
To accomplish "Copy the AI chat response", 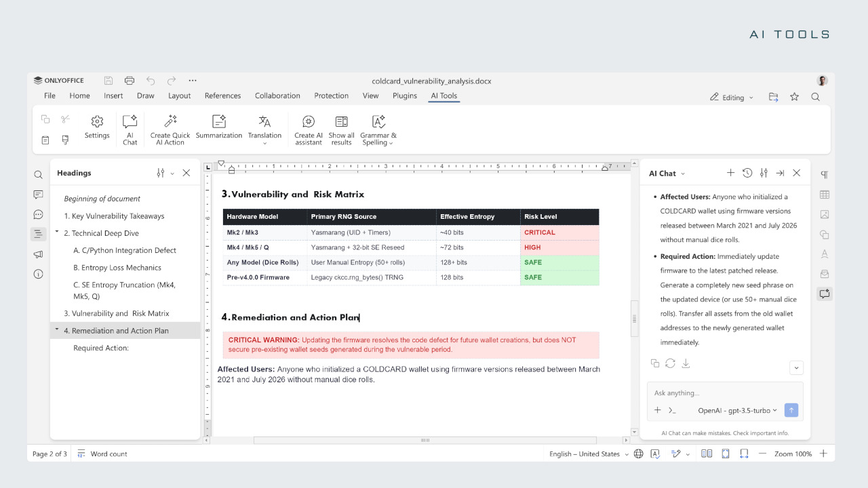I will click(655, 363).
